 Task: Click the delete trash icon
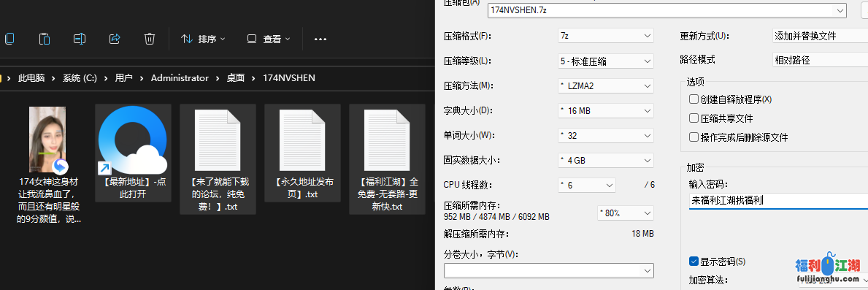pos(150,39)
